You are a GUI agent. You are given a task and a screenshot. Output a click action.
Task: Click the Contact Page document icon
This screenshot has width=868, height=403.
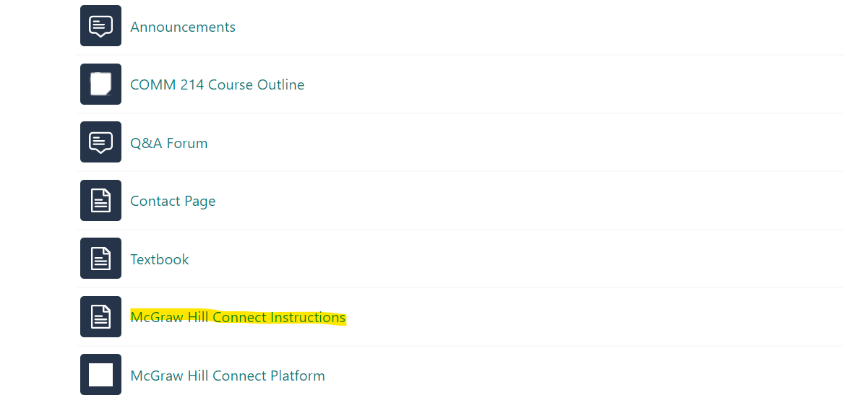100,201
